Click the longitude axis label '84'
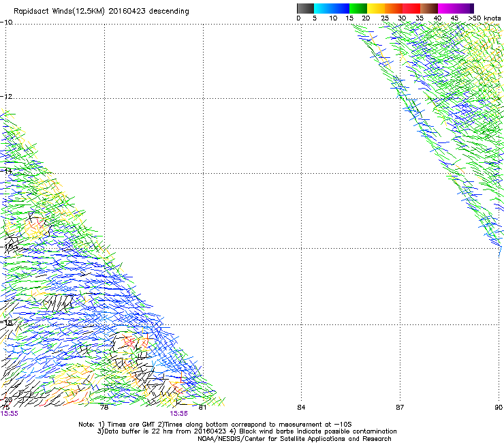504x443 pixels. click(x=301, y=408)
